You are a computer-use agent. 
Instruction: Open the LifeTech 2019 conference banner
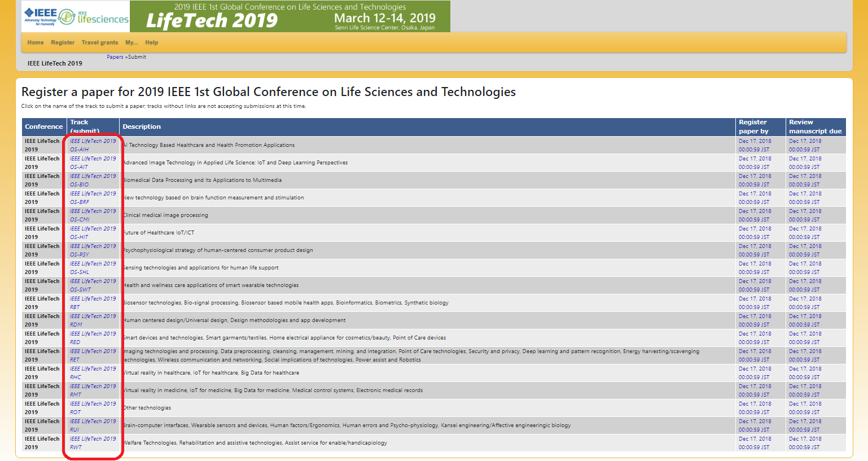[x=290, y=16]
